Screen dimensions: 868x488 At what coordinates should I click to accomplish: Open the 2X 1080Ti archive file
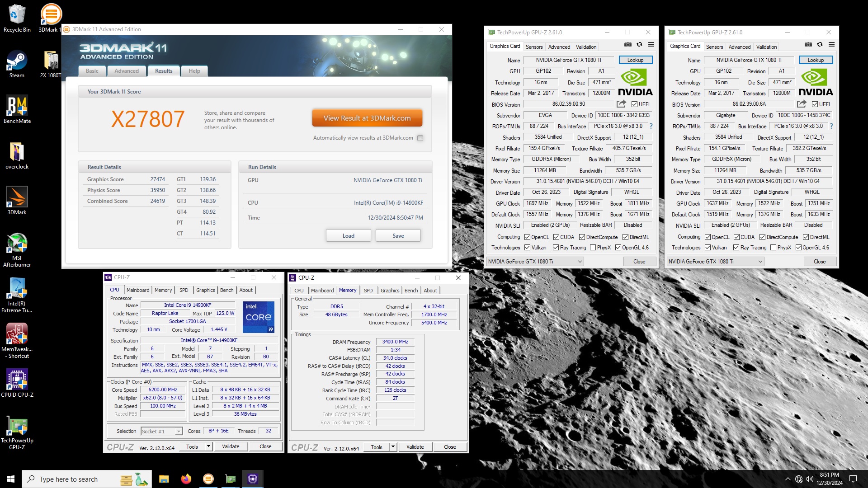51,64
